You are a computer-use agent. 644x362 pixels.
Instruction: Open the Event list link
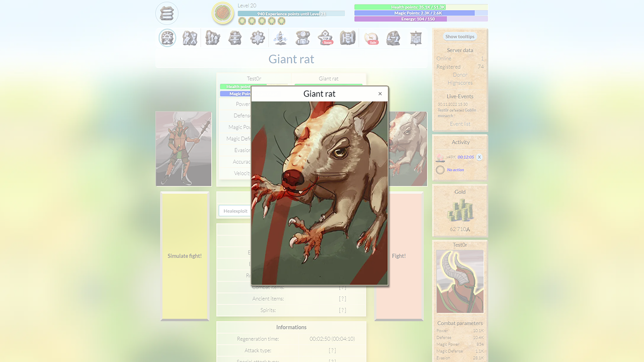[x=460, y=124]
